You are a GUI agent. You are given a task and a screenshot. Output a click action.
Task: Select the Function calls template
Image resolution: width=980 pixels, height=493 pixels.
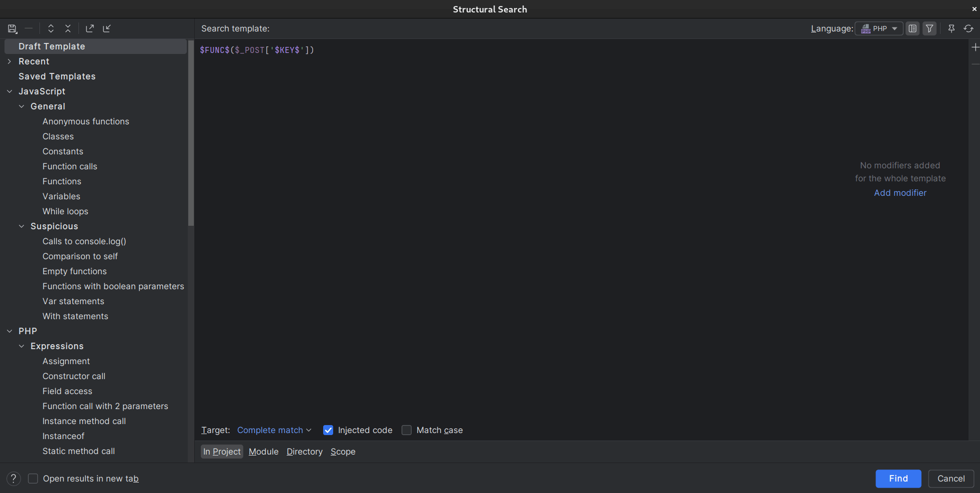click(69, 166)
